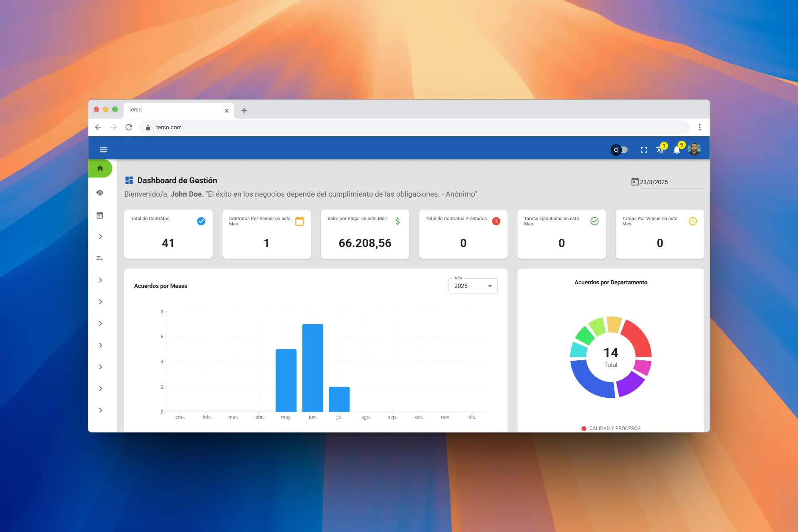Click the green check icon on Tareas Ejecutadas
The image size is (798, 532).
(x=594, y=221)
